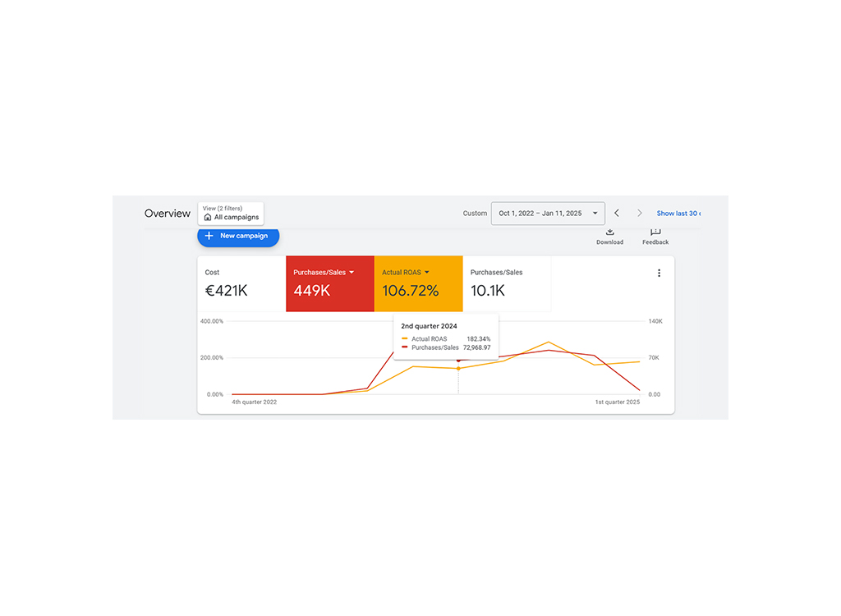The width and height of the screenshot is (841, 616).
Task: Select the red 449K Purchases/Sales card
Action: 329,283
